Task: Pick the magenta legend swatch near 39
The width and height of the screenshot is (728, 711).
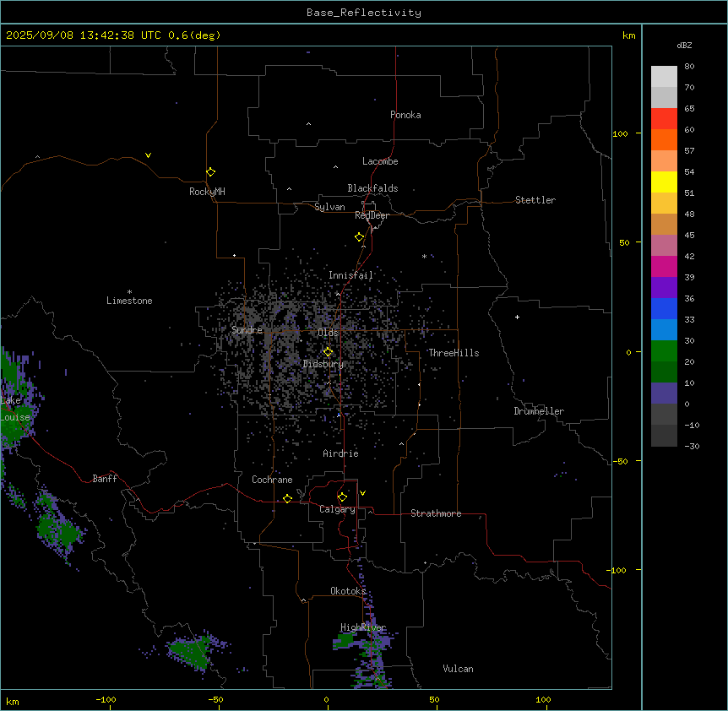Action: 664,266
